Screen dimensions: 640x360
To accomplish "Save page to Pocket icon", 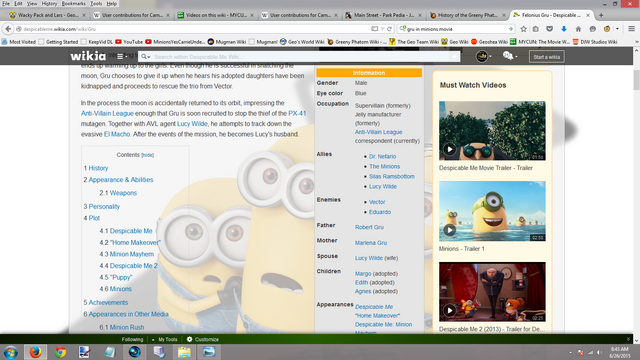I will tap(550, 29).
